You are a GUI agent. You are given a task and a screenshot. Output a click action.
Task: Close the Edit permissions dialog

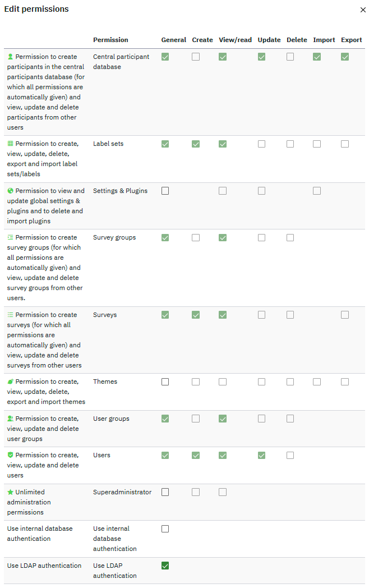coord(363,10)
